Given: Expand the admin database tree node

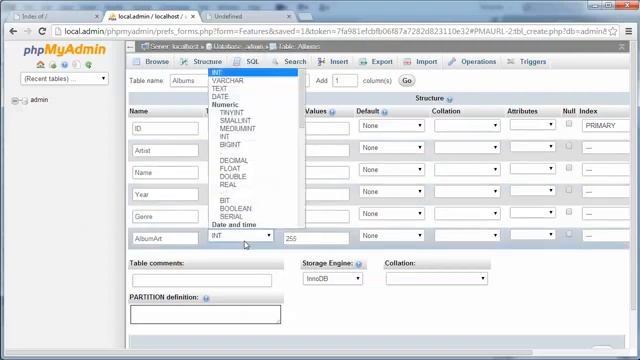Looking at the screenshot, I should click(x=15, y=100).
